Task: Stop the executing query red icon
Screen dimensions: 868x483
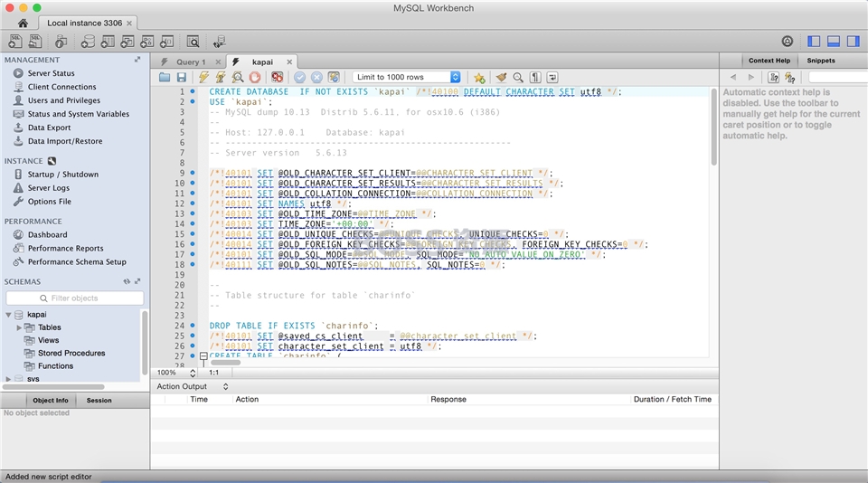Action: pyautogui.click(x=255, y=78)
